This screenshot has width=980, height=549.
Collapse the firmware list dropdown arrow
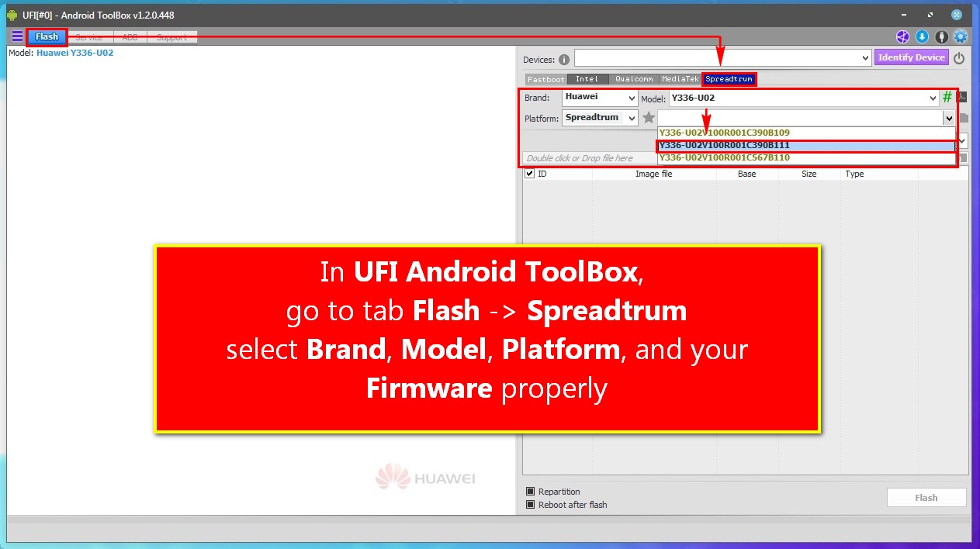click(x=948, y=118)
